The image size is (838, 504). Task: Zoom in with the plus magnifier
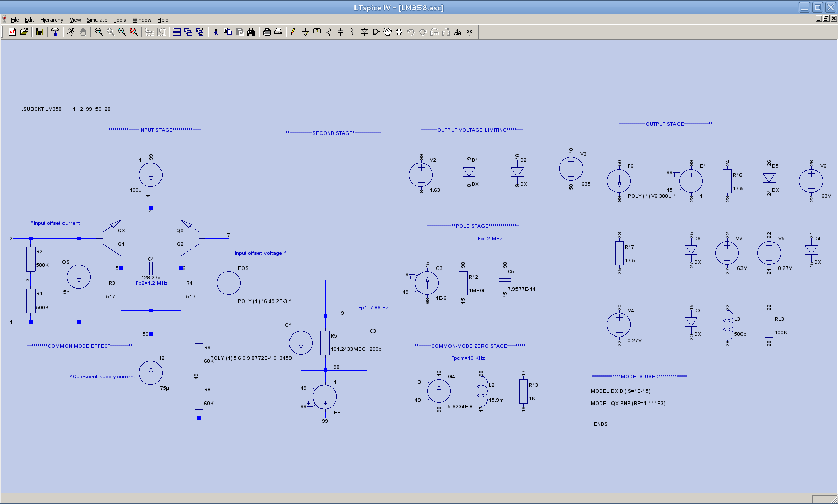click(99, 32)
